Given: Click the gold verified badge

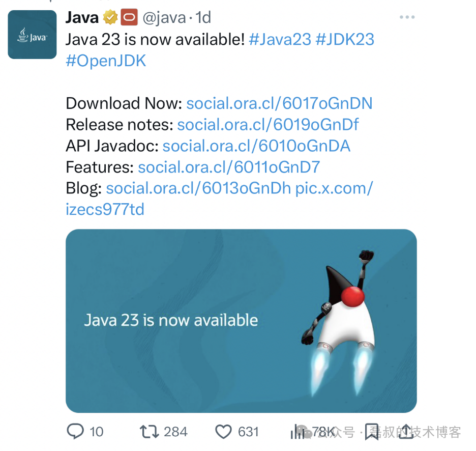Looking at the screenshot, I should pyautogui.click(x=110, y=17).
